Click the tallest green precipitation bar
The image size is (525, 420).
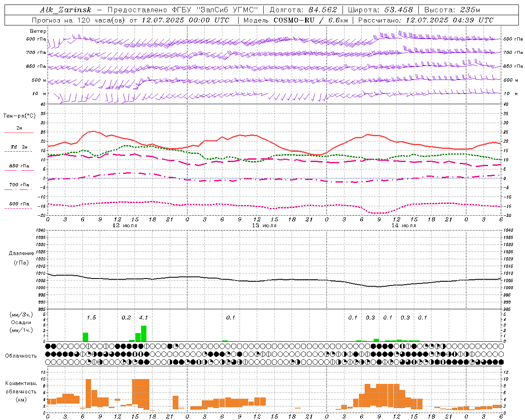144,333
